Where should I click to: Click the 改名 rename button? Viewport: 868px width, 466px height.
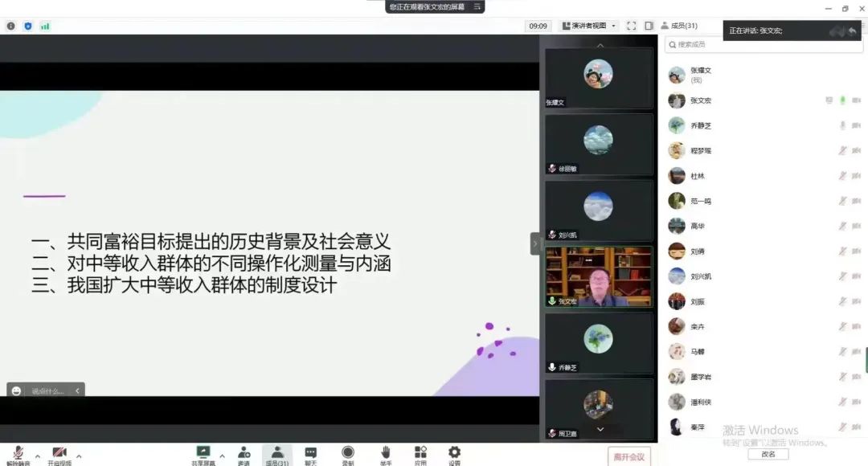click(768, 454)
